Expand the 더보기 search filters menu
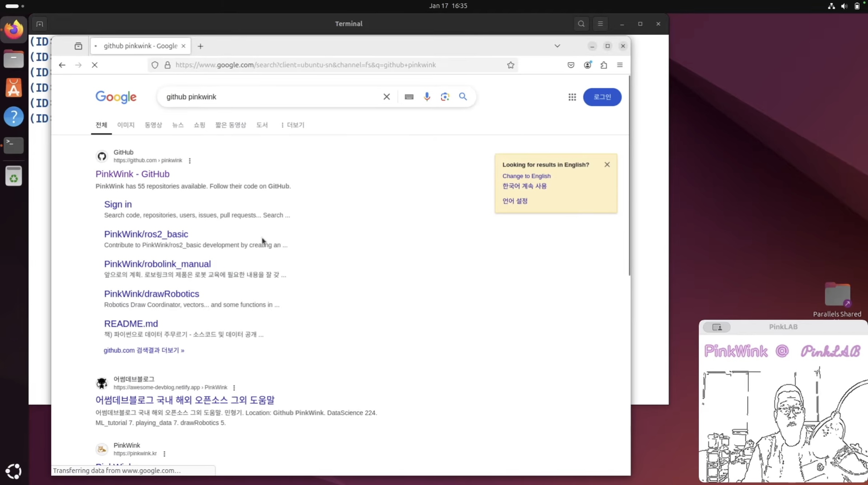This screenshot has height=485, width=868. (x=292, y=125)
